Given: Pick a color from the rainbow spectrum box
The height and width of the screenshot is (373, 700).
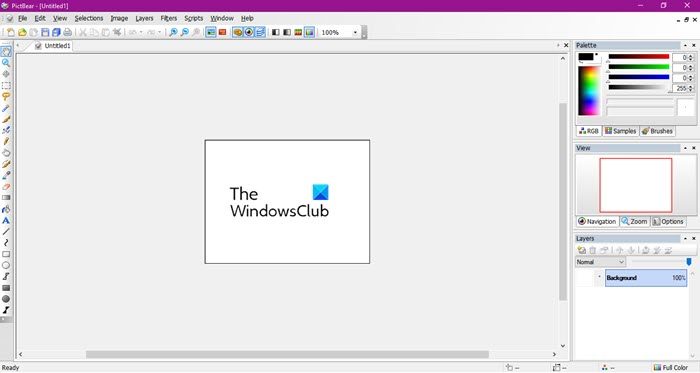Looking at the screenshot, I should coord(590,91).
